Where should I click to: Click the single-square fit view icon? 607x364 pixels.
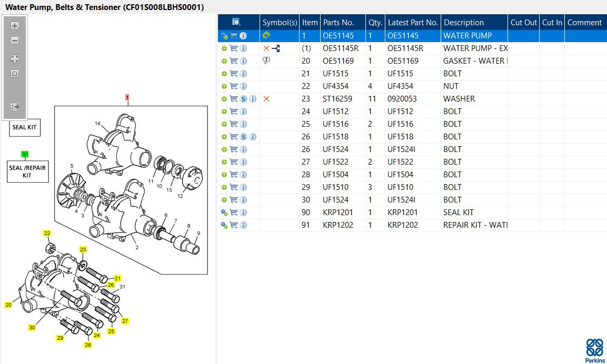pyautogui.click(x=15, y=74)
